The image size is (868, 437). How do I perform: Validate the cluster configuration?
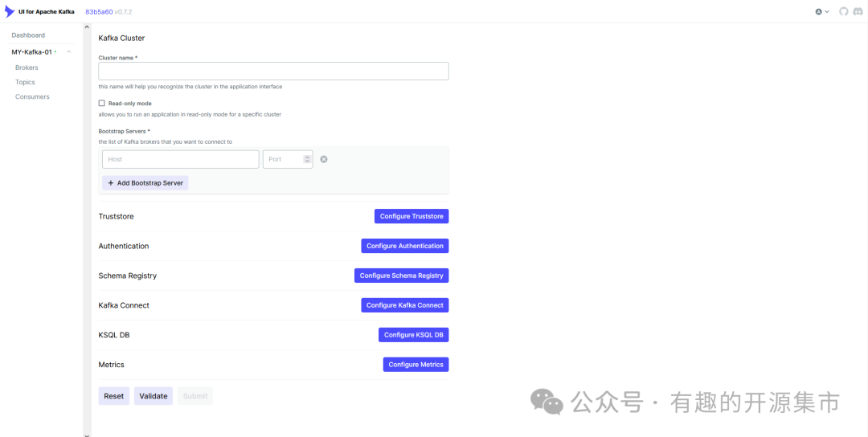[x=154, y=396]
